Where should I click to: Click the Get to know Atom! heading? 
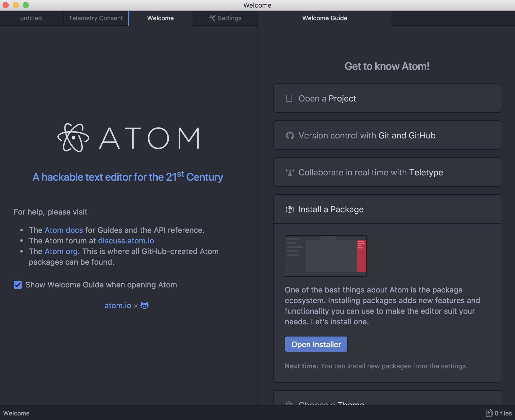(x=387, y=66)
